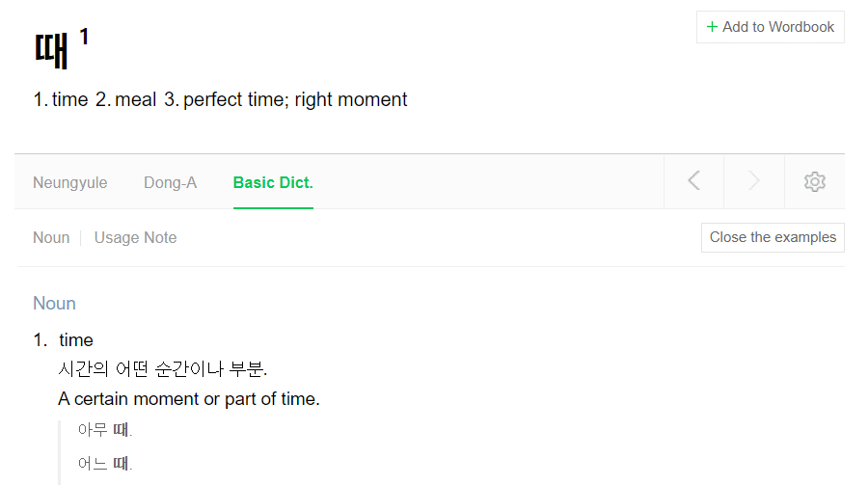This screenshot has width=868, height=485.
Task: Select the Basic Dict. tab
Action: coord(273,182)
